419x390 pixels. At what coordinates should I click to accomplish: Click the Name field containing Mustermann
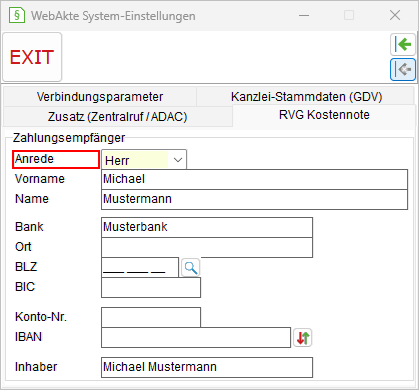tap(254, 199)
